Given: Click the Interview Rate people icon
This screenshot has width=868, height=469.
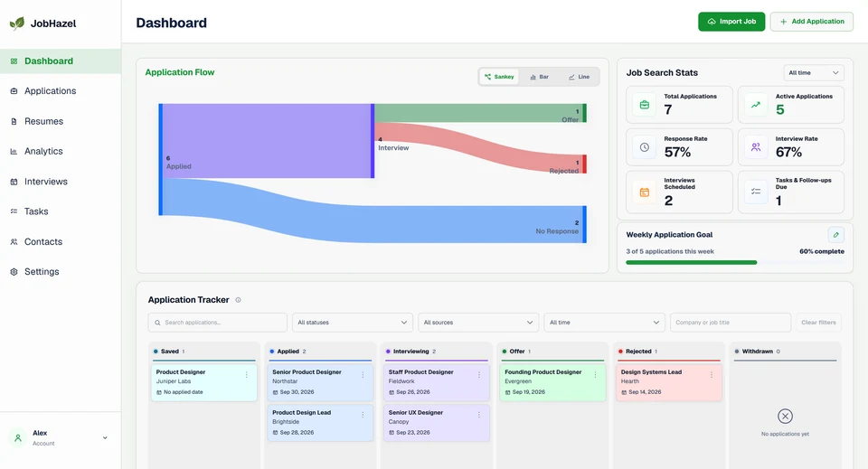Looking at the screenshot, I should (x=756, y=147).
